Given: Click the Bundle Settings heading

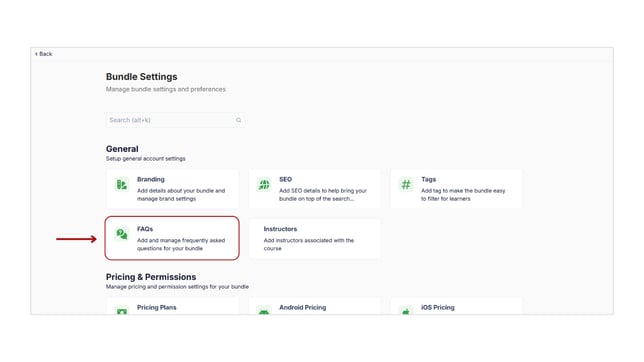Looking at the screenshot, I should [142, 77].
